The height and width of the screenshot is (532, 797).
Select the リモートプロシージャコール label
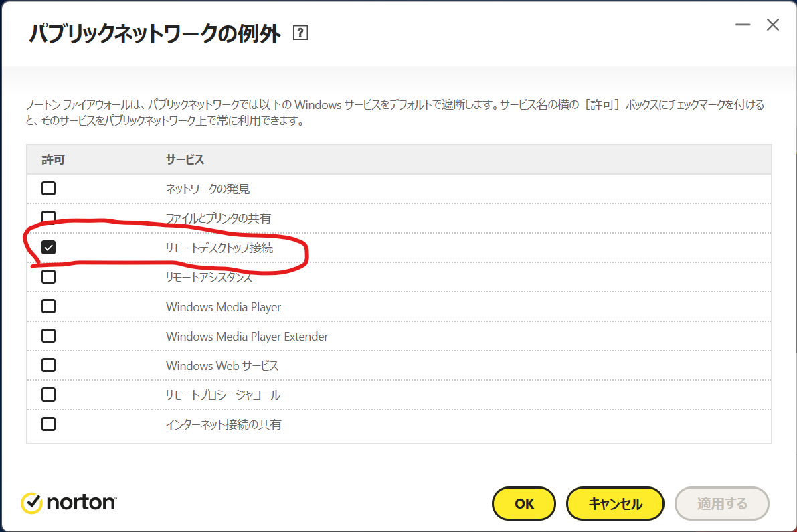pyautogui.click(x=223, y=395)
